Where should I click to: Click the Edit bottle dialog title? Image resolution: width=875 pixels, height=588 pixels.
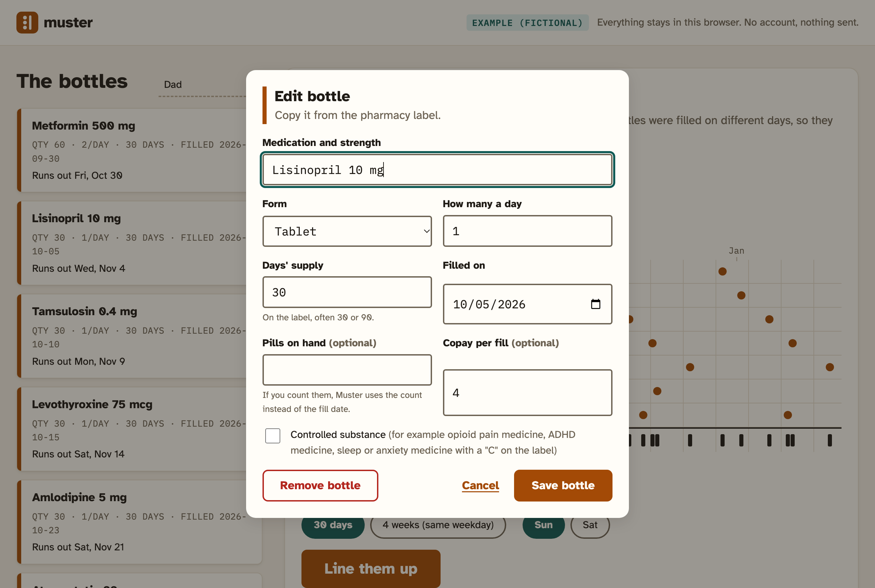click(312, 96)
